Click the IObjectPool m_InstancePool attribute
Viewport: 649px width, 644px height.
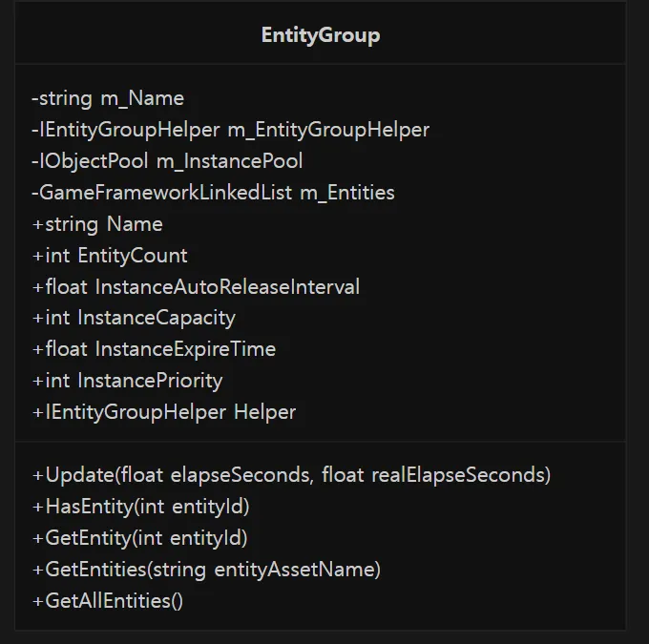167,161
